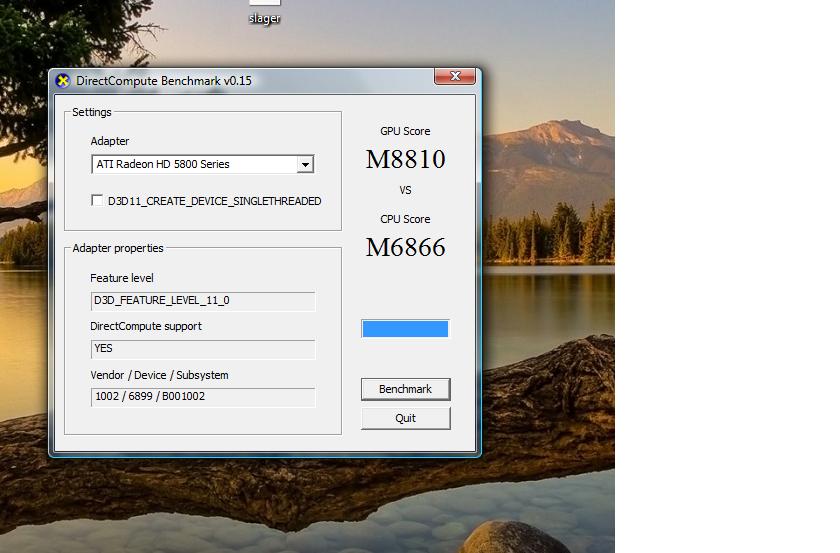The height and width of the screenshot is (553, 840).
Task: Click the DirectCompute support field showing YES
Action: [203, 349]
